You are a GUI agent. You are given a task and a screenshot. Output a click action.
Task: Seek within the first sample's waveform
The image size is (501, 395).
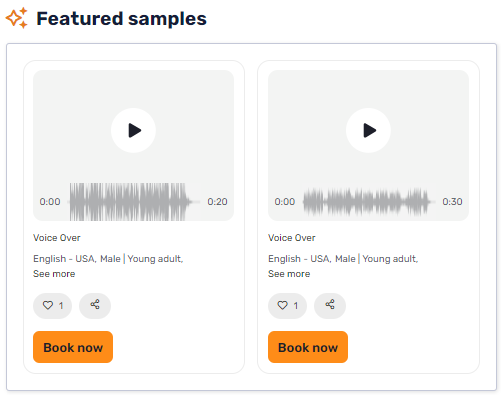click(134, 202)
